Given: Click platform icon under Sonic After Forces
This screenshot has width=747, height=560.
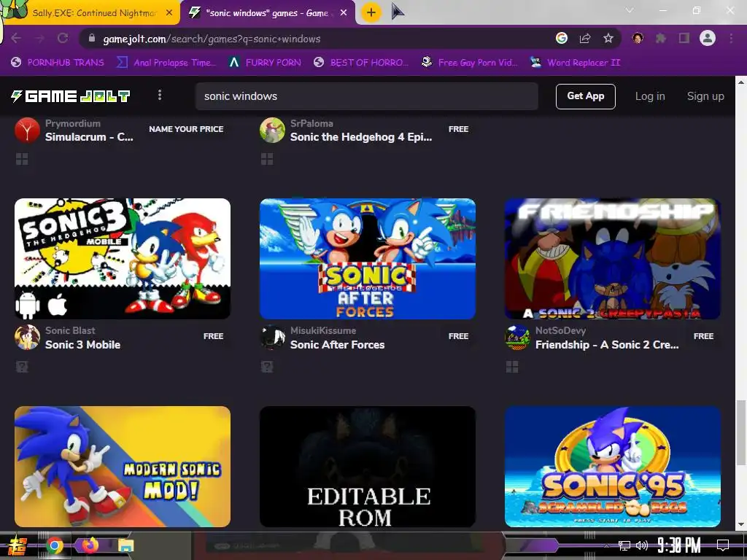Looking at the screenshot, I should pyautogui.click(x=267, y=367).
